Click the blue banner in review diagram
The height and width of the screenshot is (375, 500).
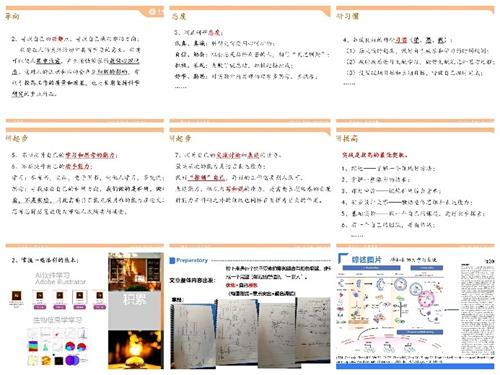tap(420, 332)
